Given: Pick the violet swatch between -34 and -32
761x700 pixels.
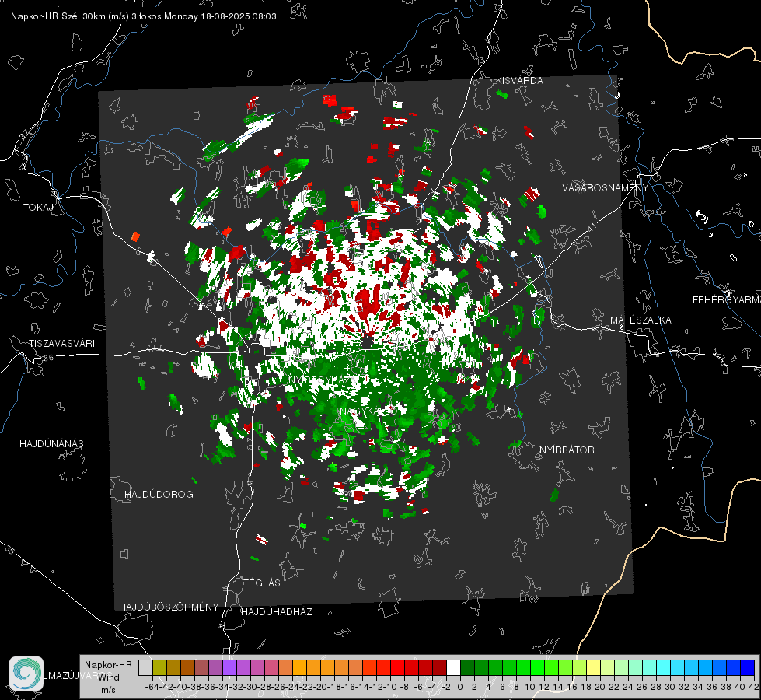Looking at the screenshot, I should [x=229, y=668].
